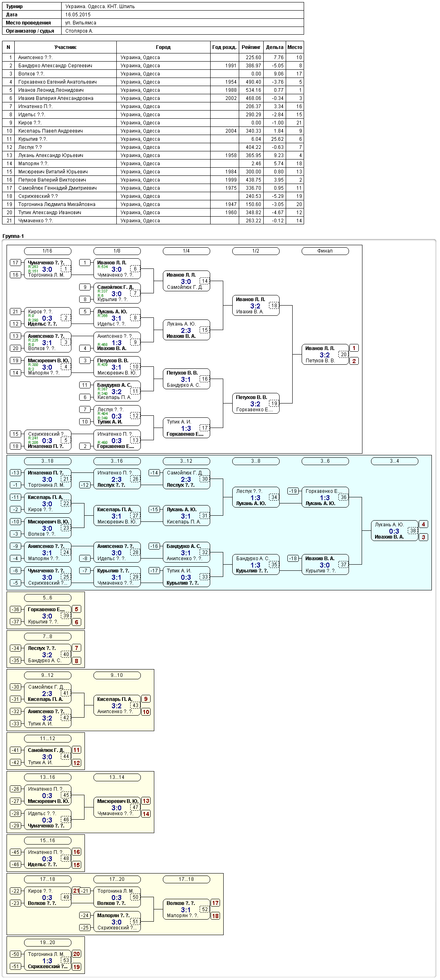Select delta value 25.62
Viewport: 440px width, 980px height.
pyautogui.click(x=277, y=139)
